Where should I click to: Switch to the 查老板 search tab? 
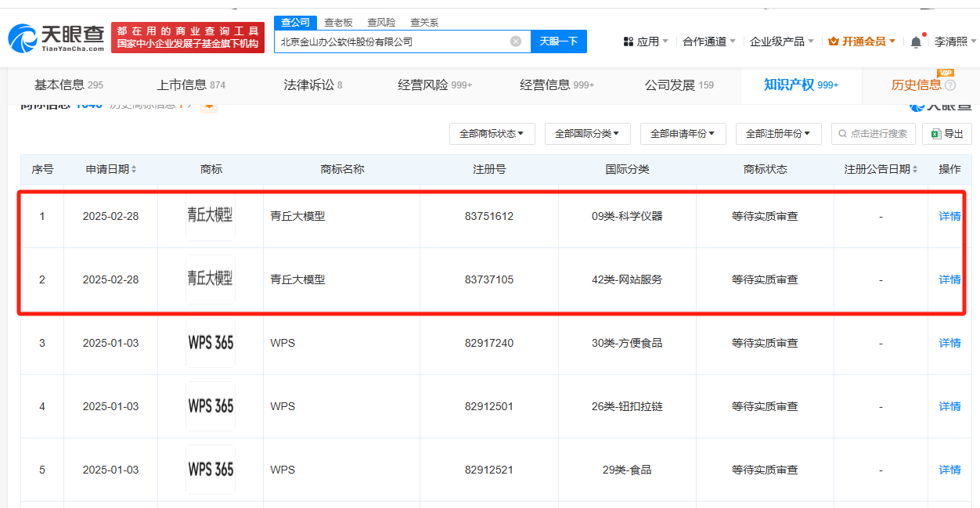click(339, 22)
